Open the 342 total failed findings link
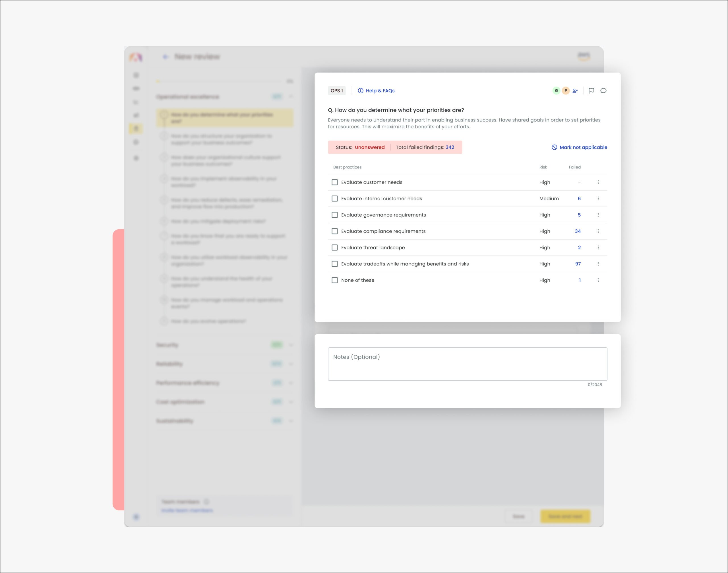Image resolution: width=728 pixels, height=573 pixels. (x=450, y=147)
